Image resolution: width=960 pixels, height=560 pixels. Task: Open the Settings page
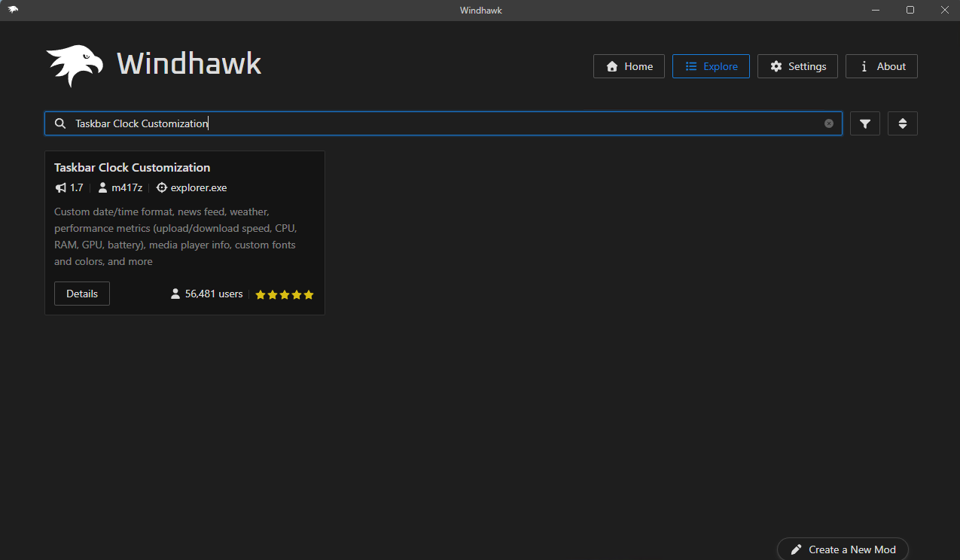[x=797, y=66]
